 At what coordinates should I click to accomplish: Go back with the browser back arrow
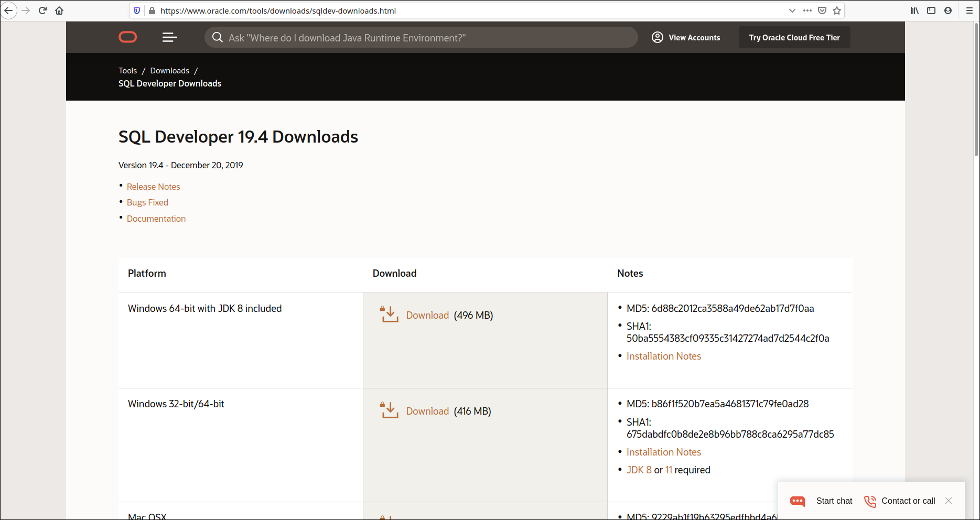8,10
